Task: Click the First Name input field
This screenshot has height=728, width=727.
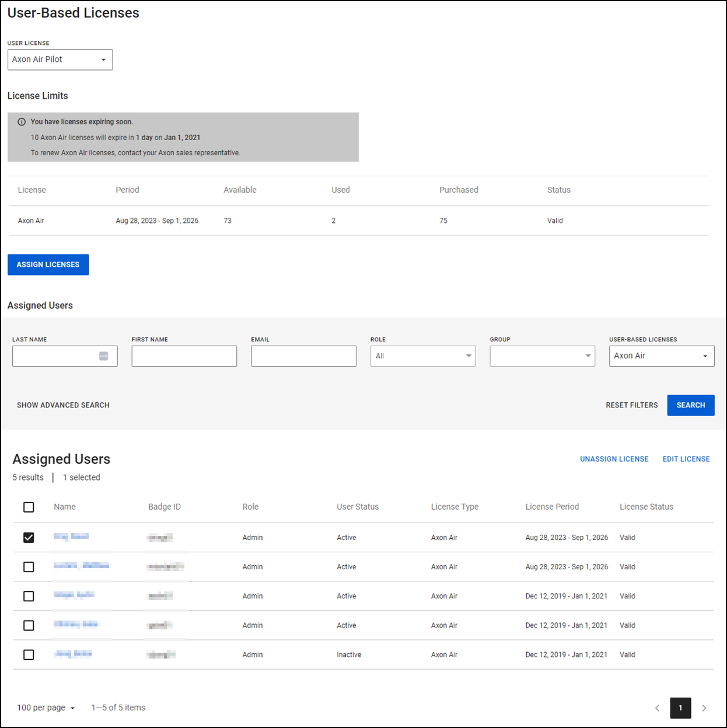Action: click(184, 356)
